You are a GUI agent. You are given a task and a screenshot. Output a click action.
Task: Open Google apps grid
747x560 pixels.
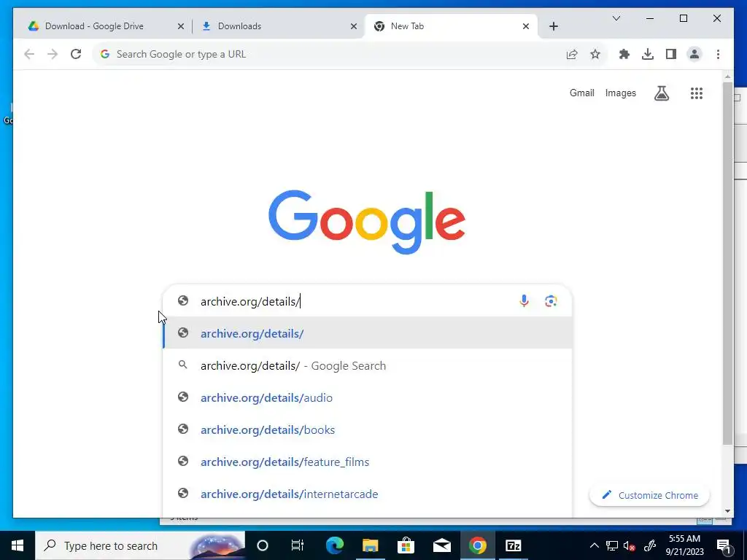697,93
